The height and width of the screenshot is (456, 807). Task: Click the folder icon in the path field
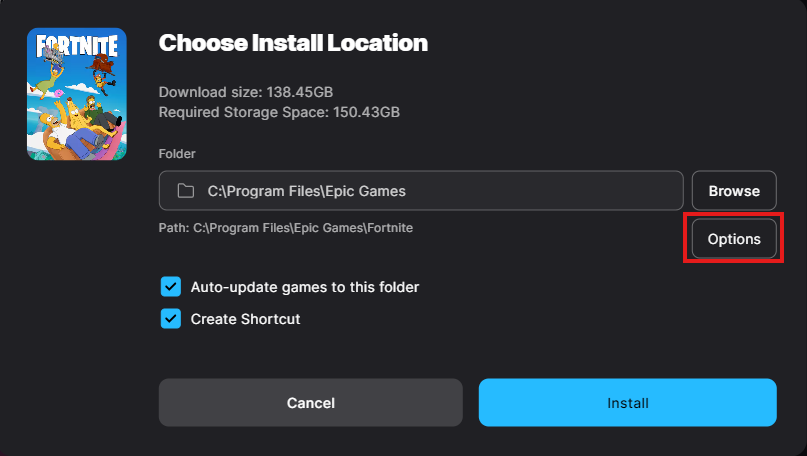185,191
